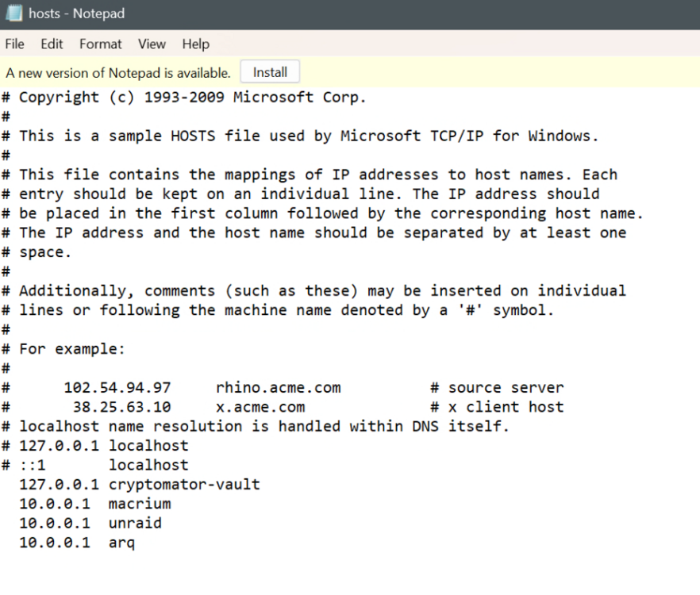This screenshot has height=595, width=700.
Task: Click the line starting 'entry should be kept'
Action: tap(301, 194)
